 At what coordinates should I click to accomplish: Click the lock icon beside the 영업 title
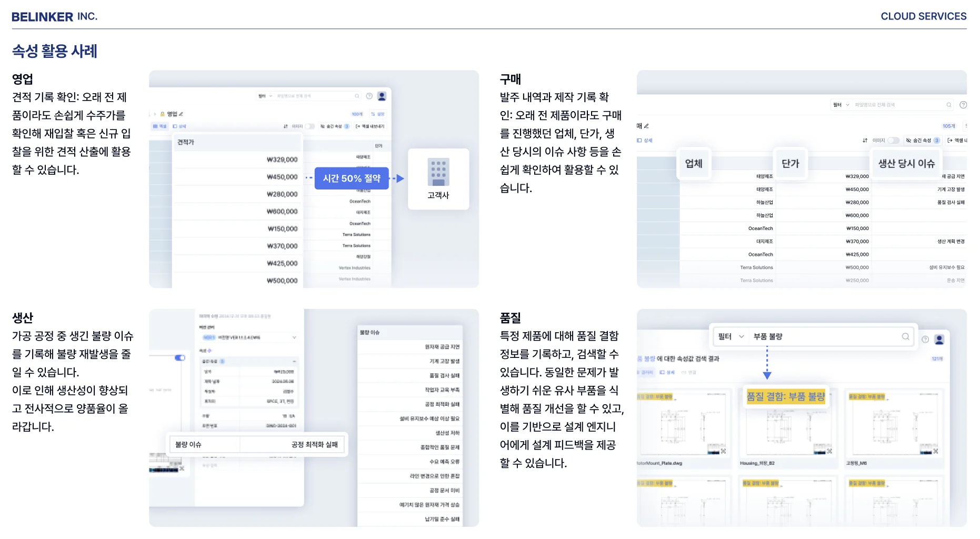[163, 114]
